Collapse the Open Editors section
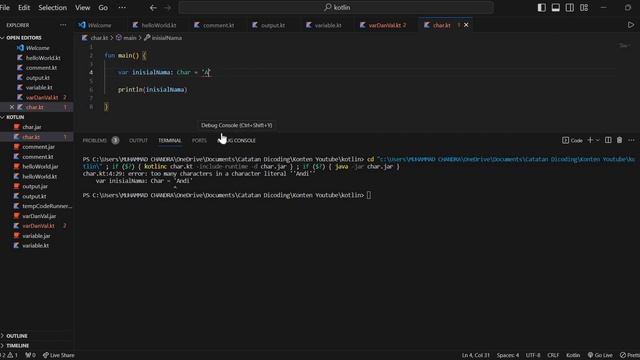The image size is (640, 360). (x=24, y=38)
